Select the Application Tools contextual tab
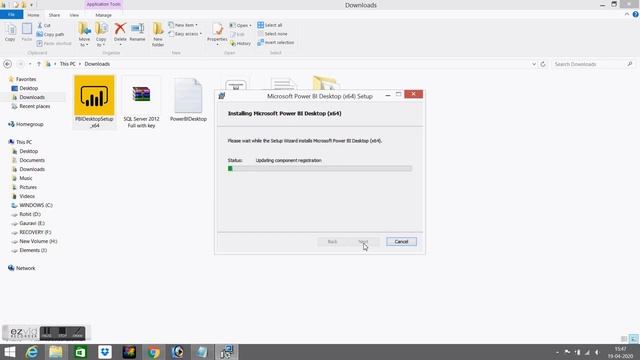 [103, 4]
